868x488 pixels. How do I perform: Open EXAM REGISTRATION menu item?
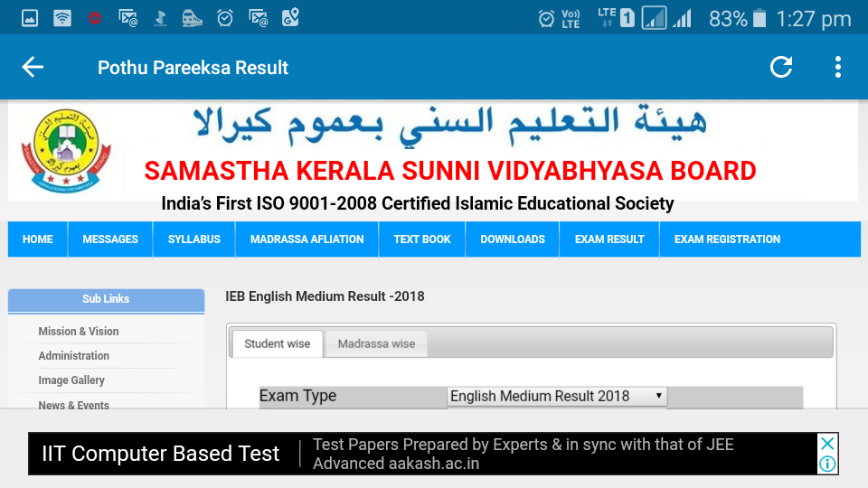coord(727,239)
